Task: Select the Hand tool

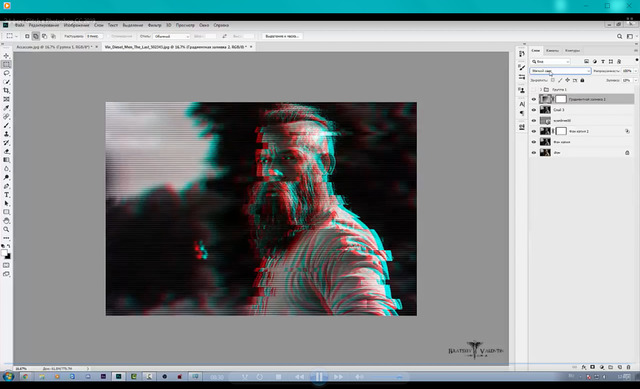Action: click(6, 221)
